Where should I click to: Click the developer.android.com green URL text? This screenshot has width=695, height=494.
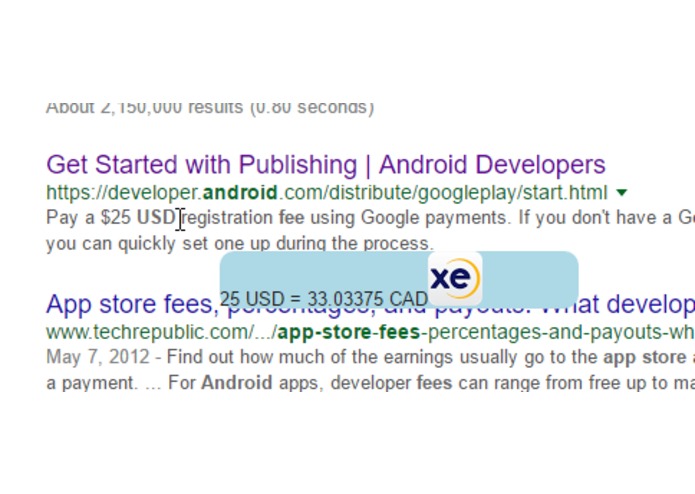pyautogui.click(x=327, y=193)
